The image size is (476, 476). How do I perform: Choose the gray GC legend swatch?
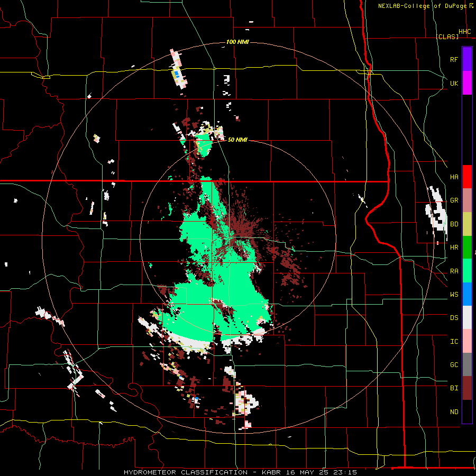[x=467, y=364]
